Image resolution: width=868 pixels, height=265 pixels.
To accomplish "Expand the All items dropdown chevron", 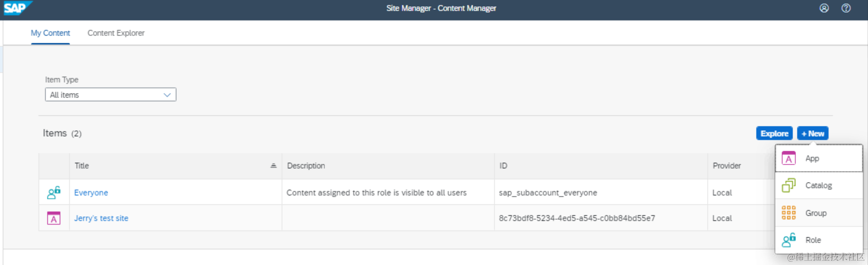I will coord(167,95).
